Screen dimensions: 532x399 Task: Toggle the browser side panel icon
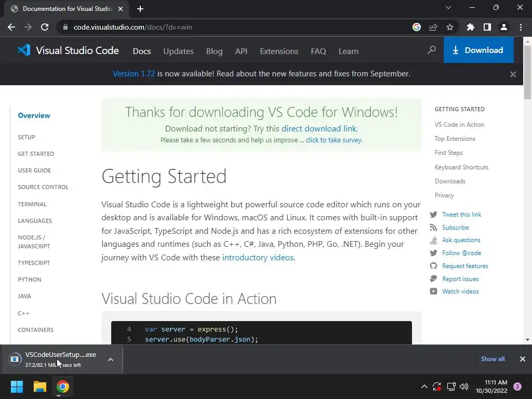[x=487, y=27]
